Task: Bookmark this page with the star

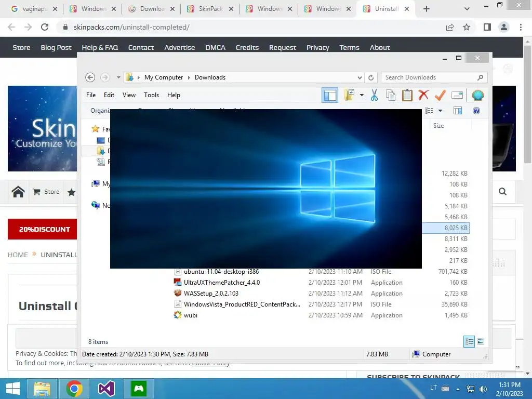Action: (x=467, y=27)
